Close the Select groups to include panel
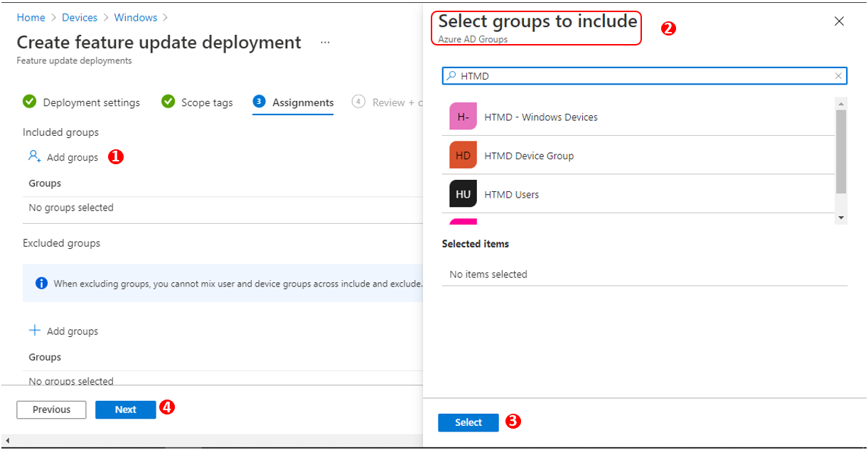 click(x=840, y=21)
